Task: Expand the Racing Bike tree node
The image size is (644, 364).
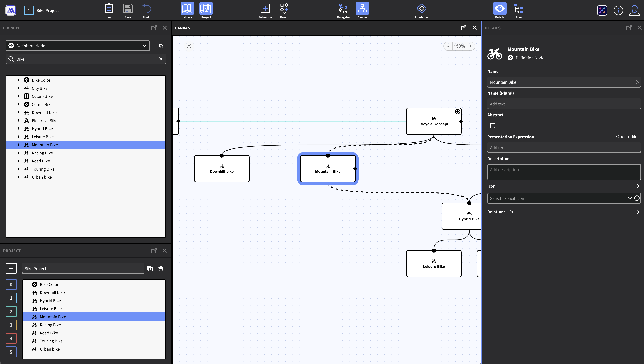Action: click(x=19, y=153)
